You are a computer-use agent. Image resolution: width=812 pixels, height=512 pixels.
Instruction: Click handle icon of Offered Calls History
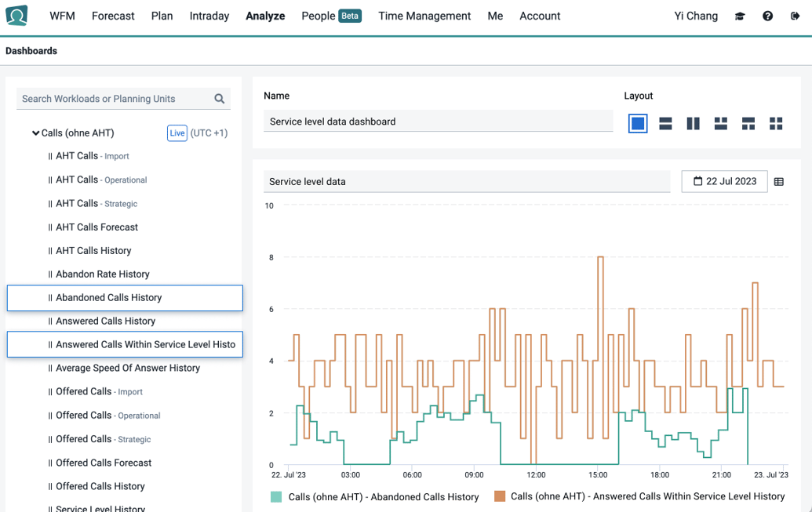point(50,487)
